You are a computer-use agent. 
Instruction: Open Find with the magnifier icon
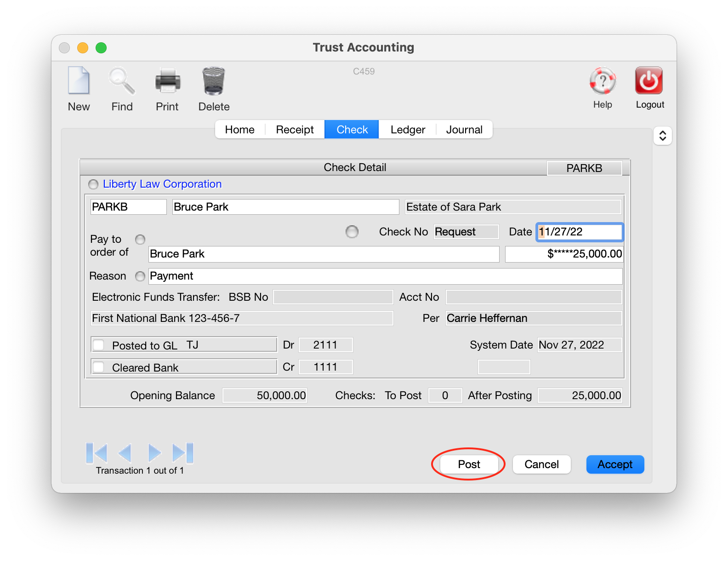(x=122, y=81)
